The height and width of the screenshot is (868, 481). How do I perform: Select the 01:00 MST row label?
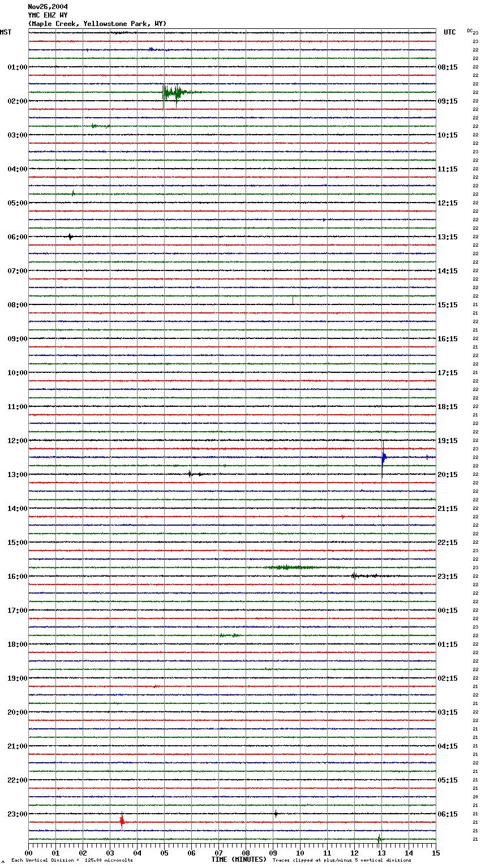[x=18, y=67]
